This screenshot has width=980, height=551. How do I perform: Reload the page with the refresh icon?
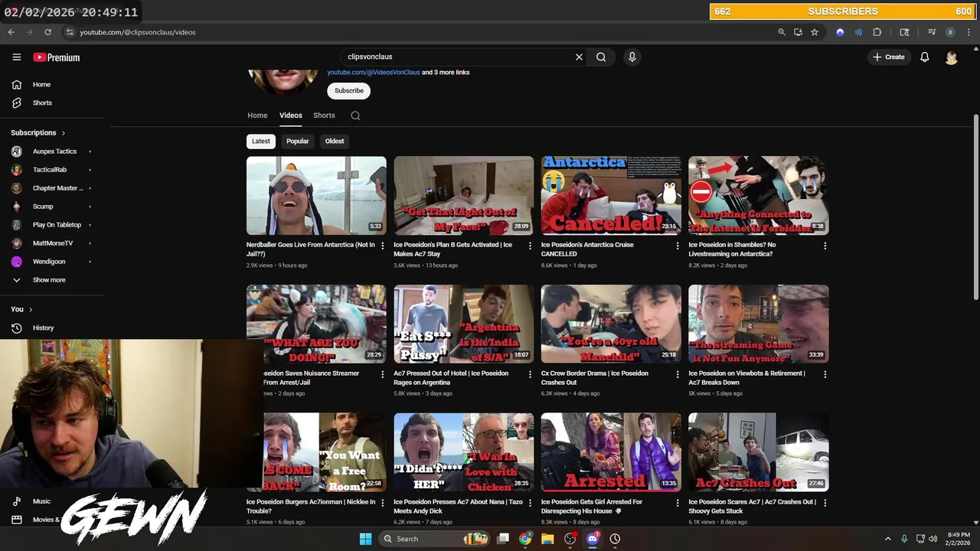point(47,32)
